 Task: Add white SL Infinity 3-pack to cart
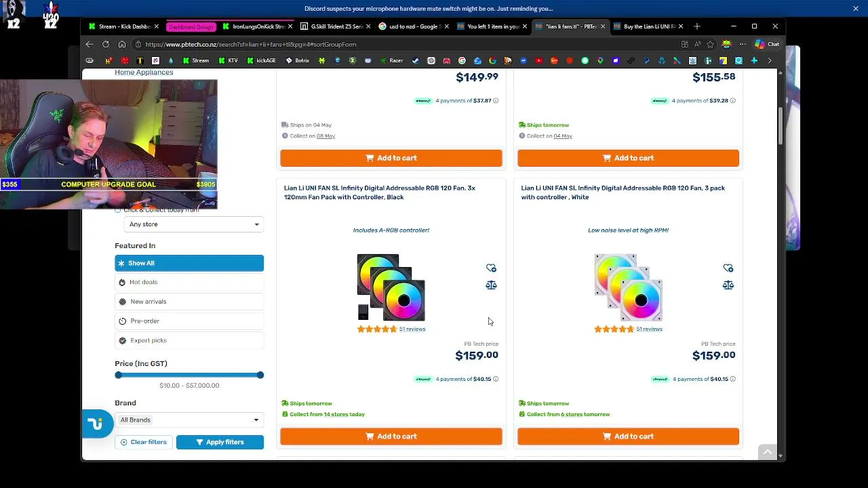628,436
